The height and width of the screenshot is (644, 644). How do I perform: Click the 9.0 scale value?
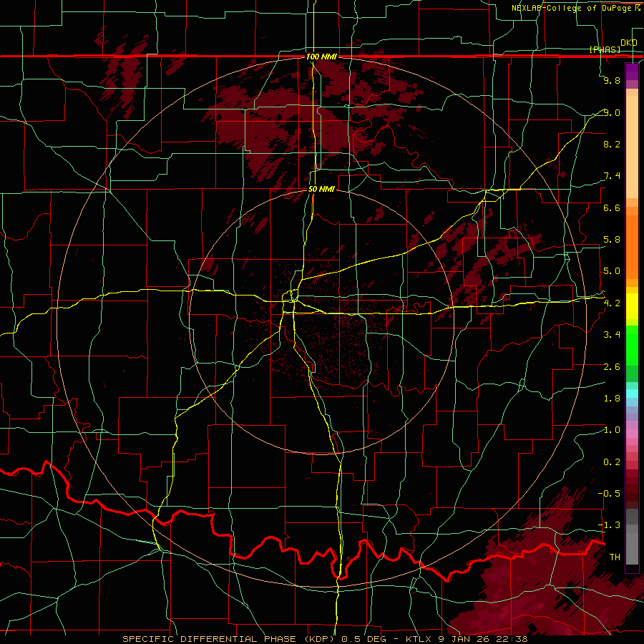612,112
